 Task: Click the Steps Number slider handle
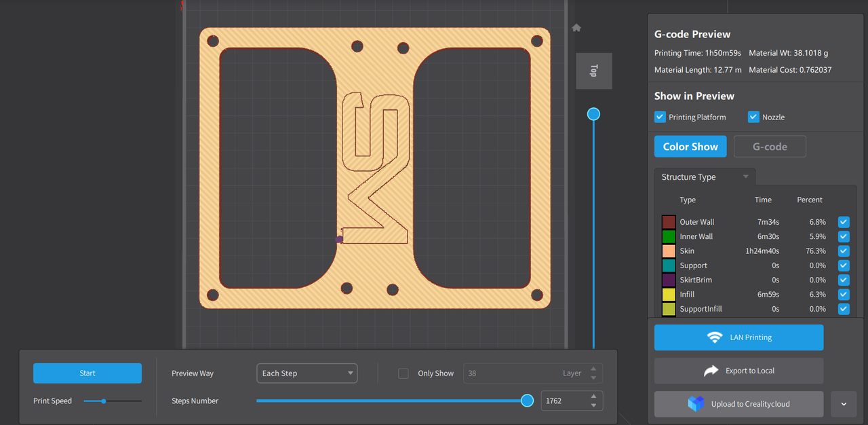point(527,401)
